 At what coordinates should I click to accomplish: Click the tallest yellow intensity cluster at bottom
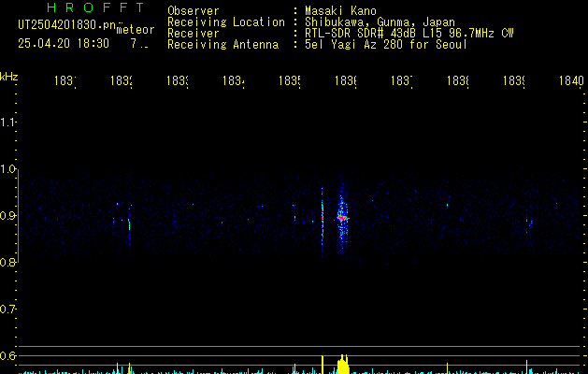pyautogui.click(x=343, y=365)
